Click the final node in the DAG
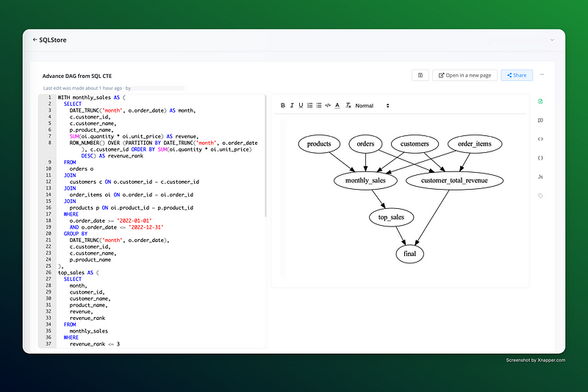This screenshot has width=588, height=392. pyautogui.click(x=409, y=254)
